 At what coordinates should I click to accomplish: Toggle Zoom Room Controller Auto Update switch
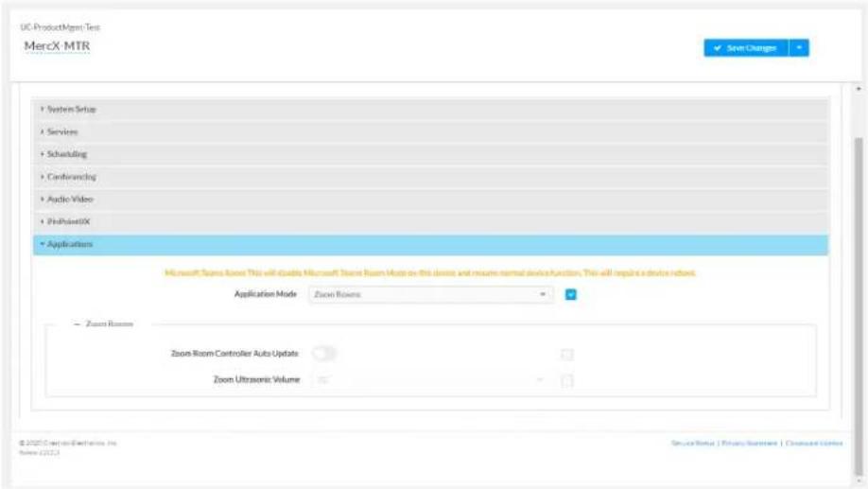pos(323,354)
